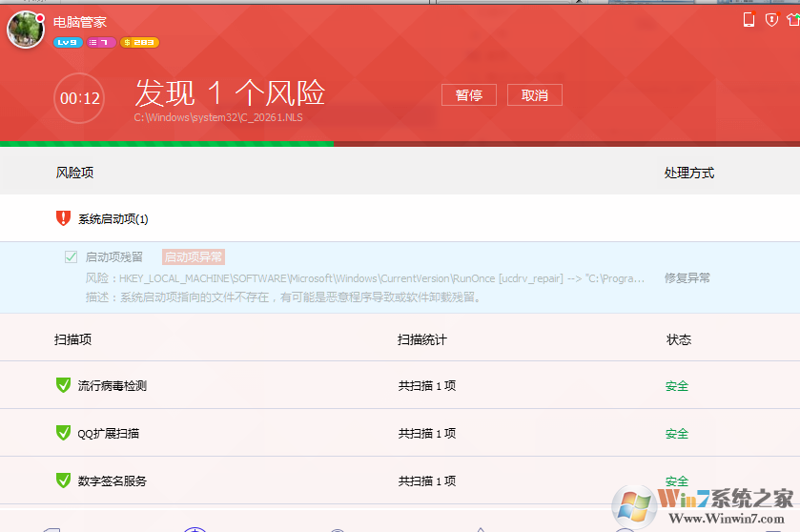The image size is (800, 532).
Task: Click green shield icon next to QQ扩展扫描
Action: [63, 433]
